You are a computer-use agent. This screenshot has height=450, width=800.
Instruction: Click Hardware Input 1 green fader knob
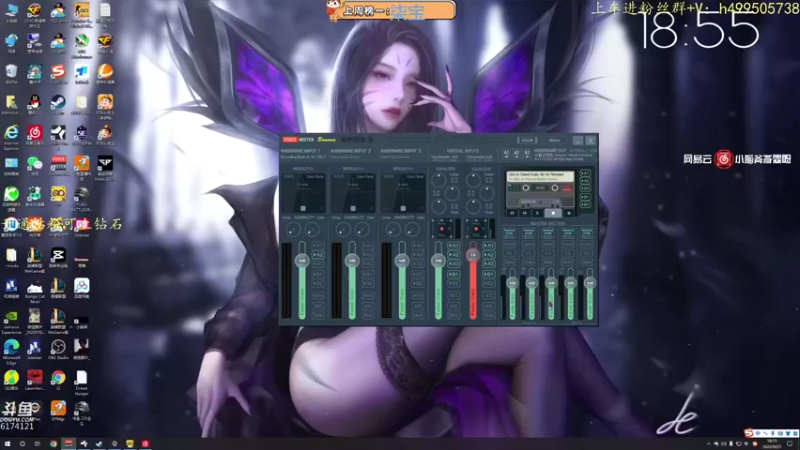302,261
